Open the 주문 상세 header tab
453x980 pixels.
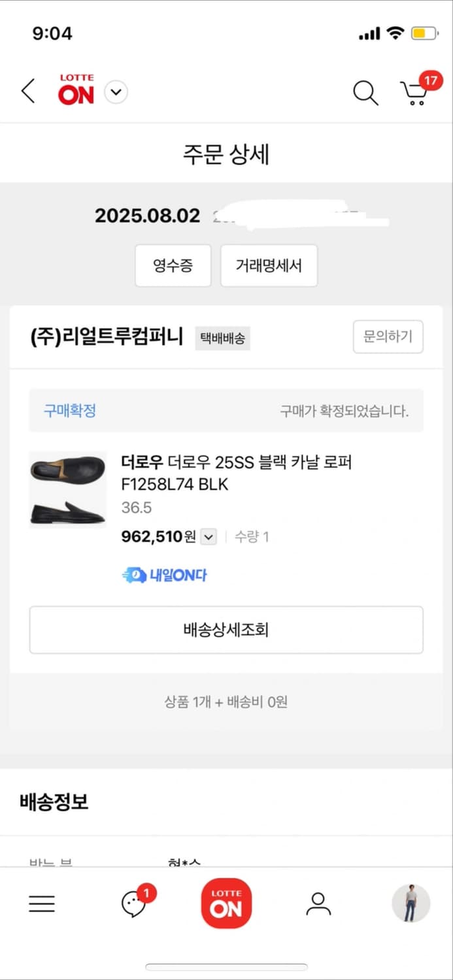coord(226,153)
